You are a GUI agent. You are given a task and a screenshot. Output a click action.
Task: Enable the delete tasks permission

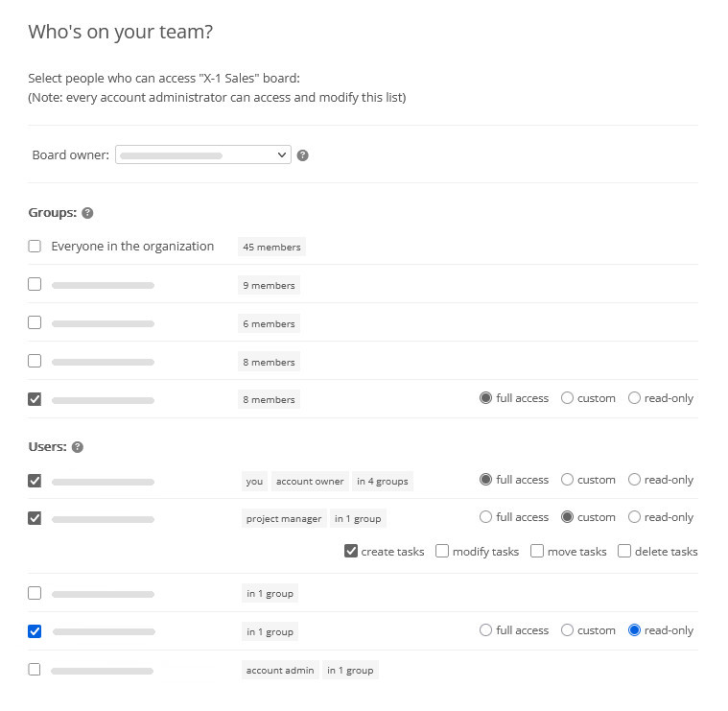[x=624, y=551]
